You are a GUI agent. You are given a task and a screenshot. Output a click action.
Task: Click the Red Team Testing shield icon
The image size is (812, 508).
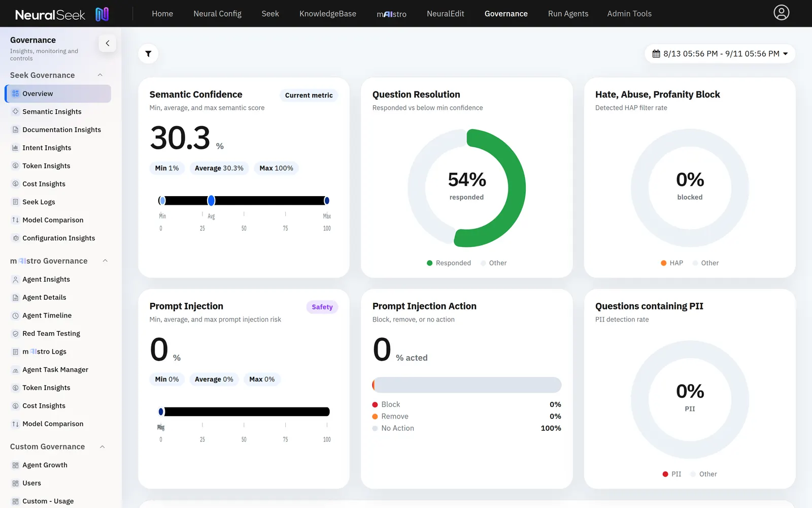pyautogui.click(x=16, y=334)
